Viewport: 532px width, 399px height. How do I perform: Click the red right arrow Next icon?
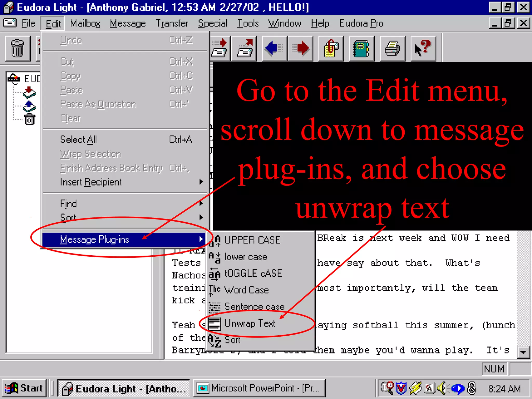[x=300, y=48]
